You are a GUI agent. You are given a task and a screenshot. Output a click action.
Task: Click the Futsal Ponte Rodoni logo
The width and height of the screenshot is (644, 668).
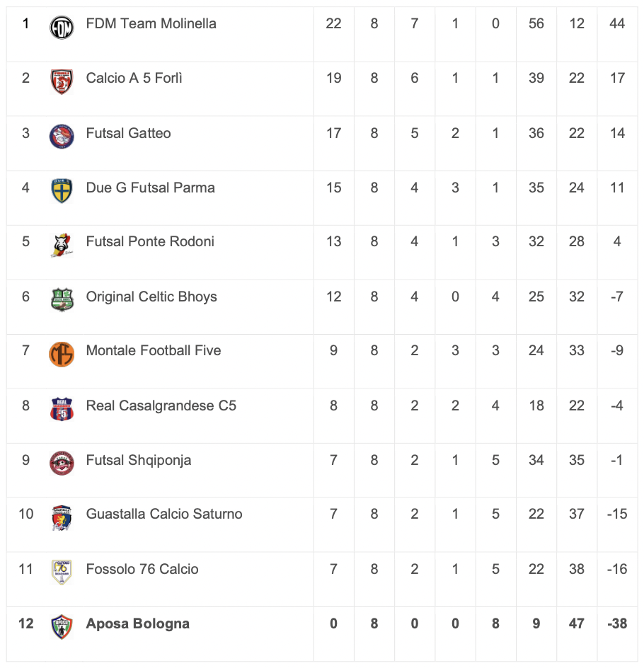click(x=62, y=245)
